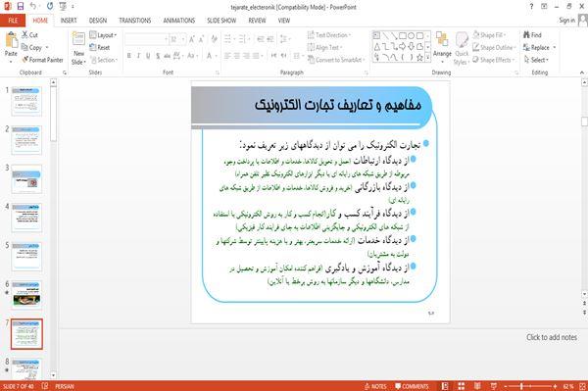Click Convert to SmartArt button

[335, 60]
